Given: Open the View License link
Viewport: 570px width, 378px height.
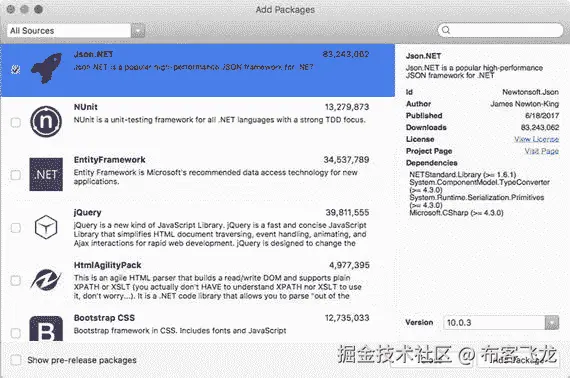Looking at the screenshot, I should point(537,139).
